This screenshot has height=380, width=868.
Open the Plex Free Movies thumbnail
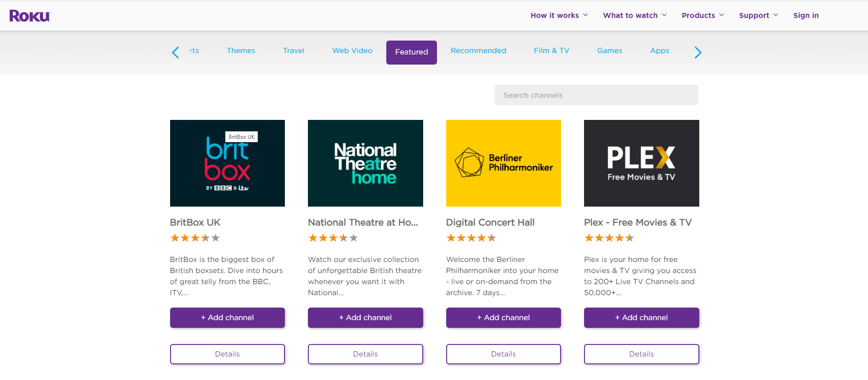pyautogui.click(x=642, y=163)
